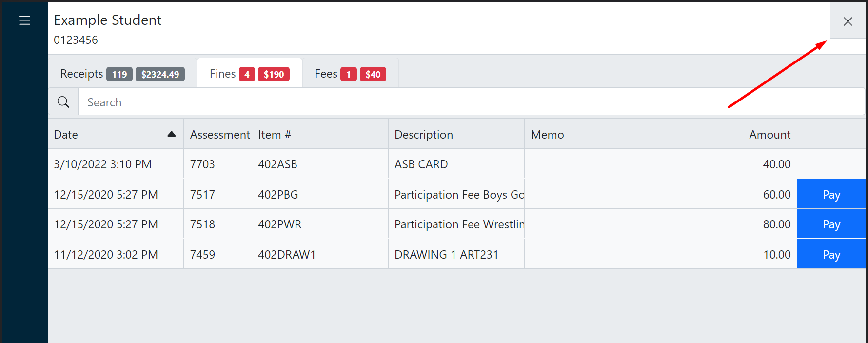Switch to the Fees tab
Screen dimensions: 868x343
tap(350, 74)
